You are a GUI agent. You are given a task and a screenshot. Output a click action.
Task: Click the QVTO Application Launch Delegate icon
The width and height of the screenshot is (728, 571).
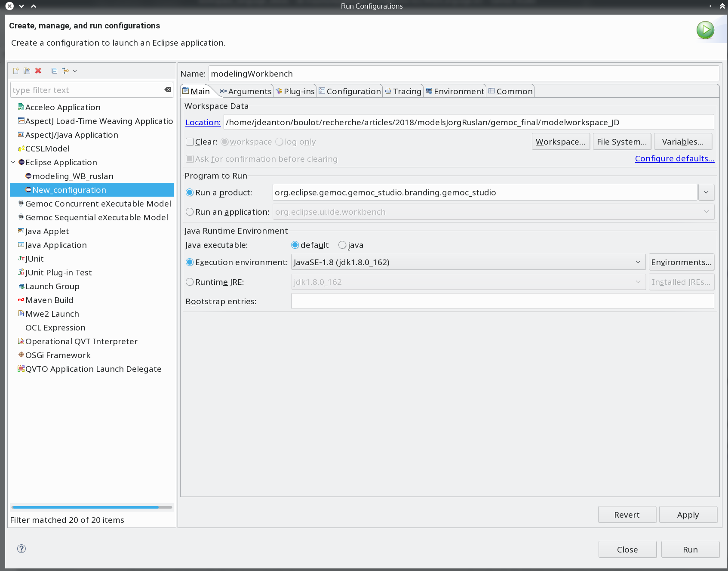[21, 368]
